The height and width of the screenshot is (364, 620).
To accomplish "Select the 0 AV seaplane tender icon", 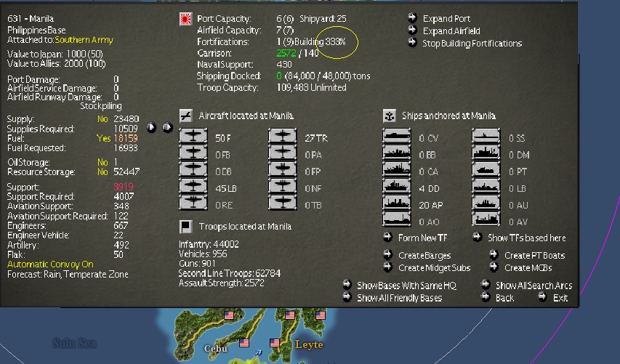I will [x=486, y=219].
